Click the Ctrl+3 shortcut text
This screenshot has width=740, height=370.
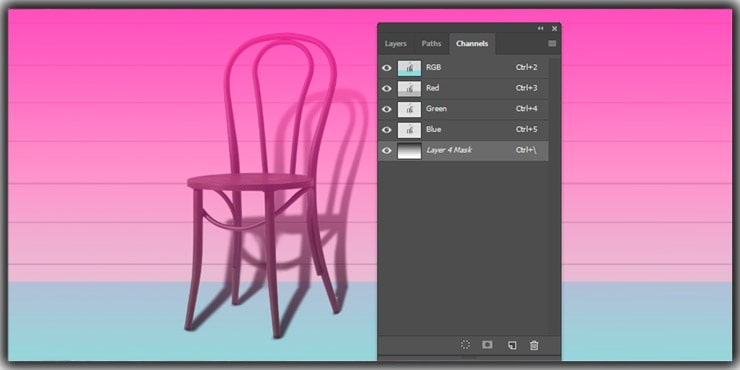point(527,88)
